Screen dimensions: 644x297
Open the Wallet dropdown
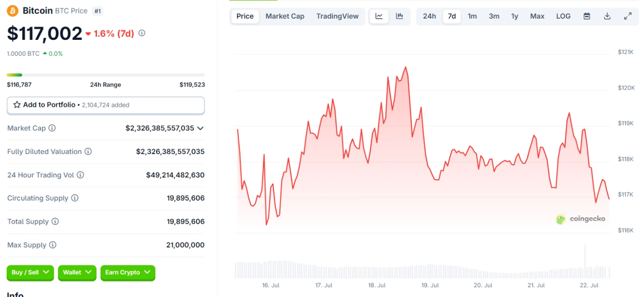point(77,273)
